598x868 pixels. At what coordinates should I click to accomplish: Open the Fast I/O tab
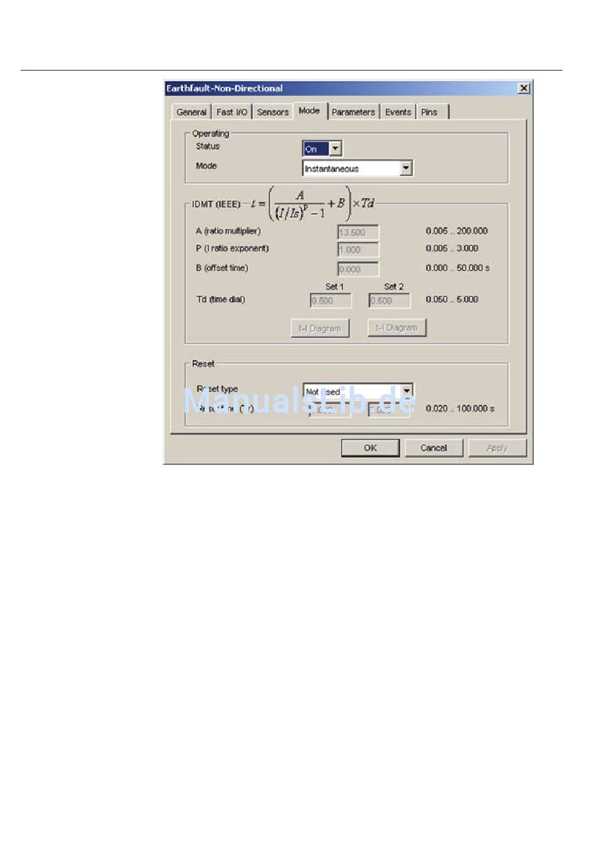tap(232, 112)
